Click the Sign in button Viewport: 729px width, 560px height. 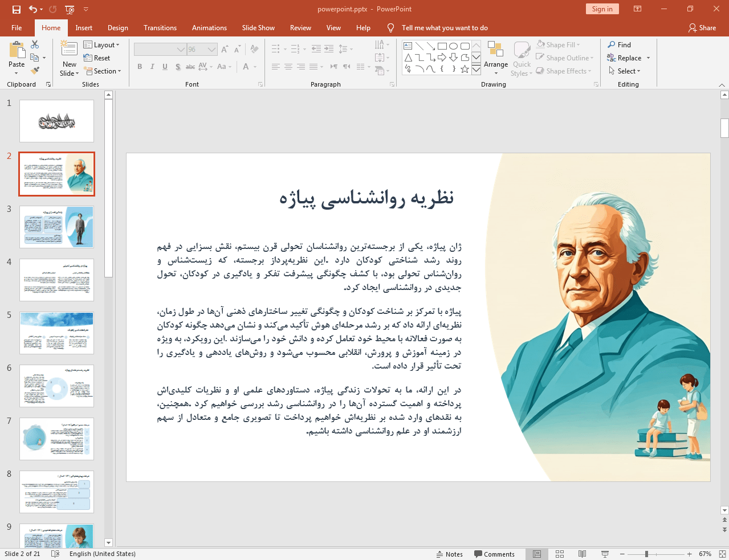tap(602, 9)
